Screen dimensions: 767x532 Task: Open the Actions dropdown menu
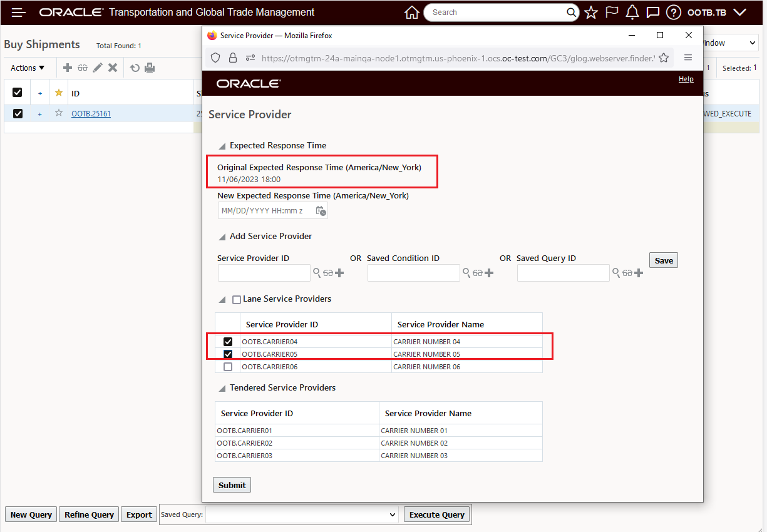[28, 68]
